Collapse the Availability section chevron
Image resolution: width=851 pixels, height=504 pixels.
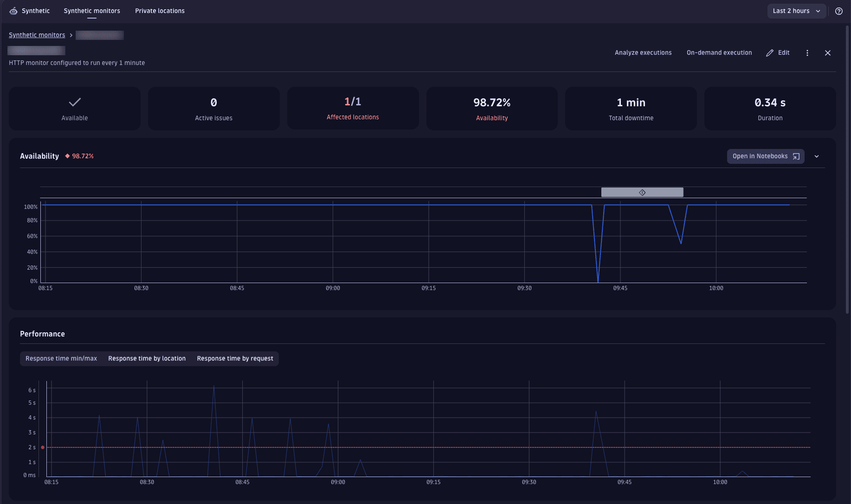(x=817, y=156)
